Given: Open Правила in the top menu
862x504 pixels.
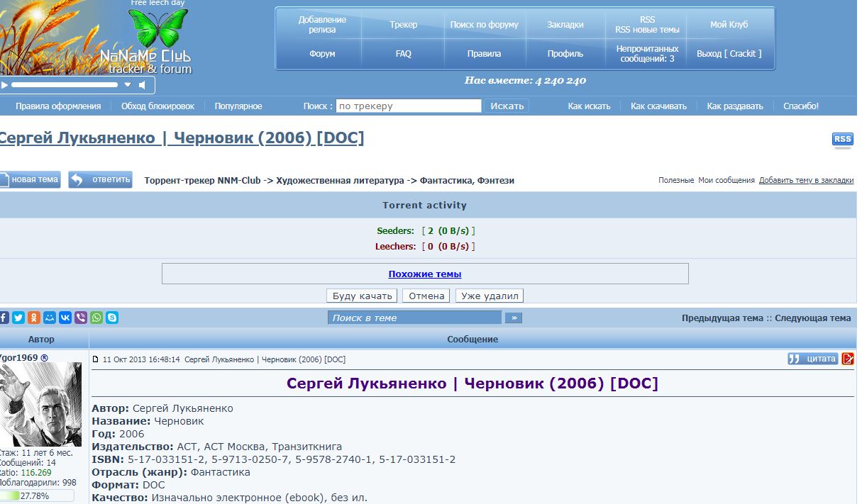Looking at the screenshot, I should [x=484, y=54].
